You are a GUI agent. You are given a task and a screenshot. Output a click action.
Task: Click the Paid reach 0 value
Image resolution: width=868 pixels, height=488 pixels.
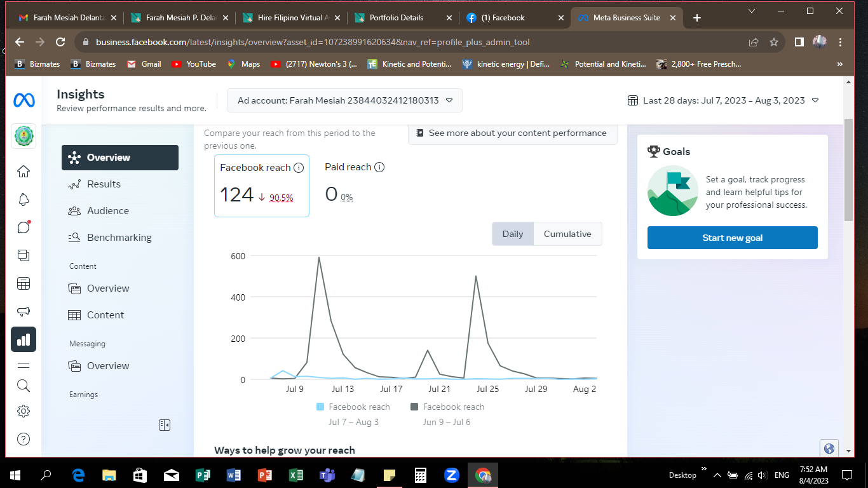(331, 194)
